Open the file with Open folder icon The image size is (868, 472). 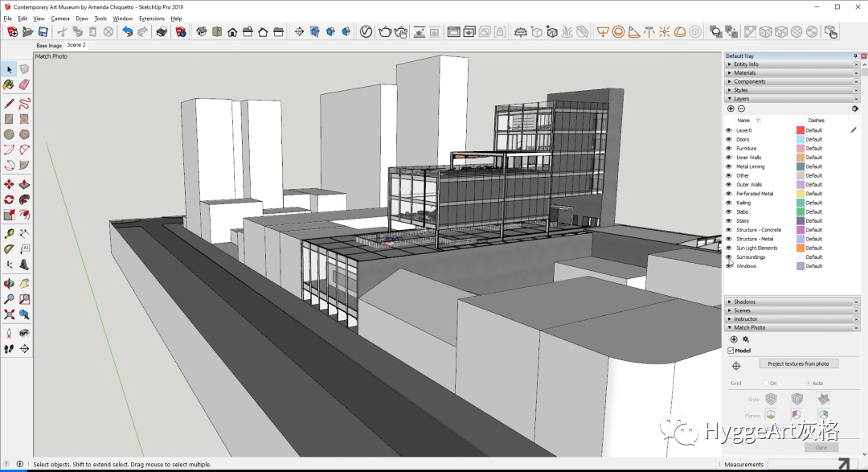pos(27,32)
